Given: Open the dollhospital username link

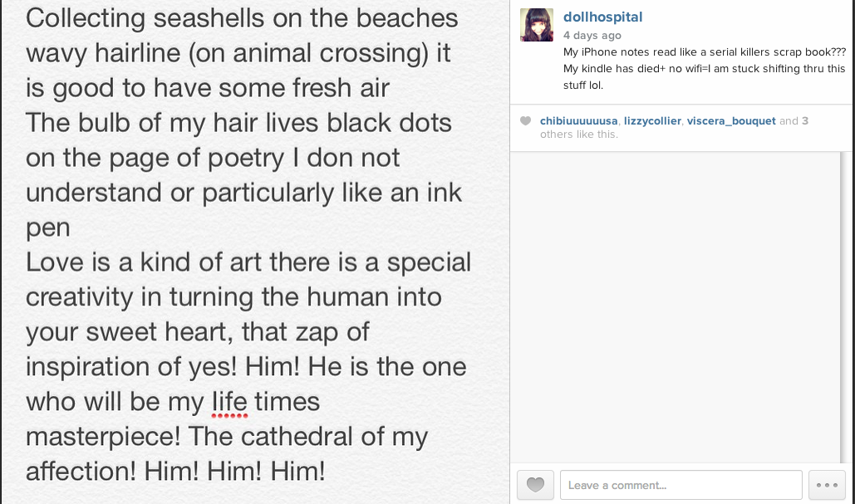Looking at the screenshot, I should tap(602, 17).
